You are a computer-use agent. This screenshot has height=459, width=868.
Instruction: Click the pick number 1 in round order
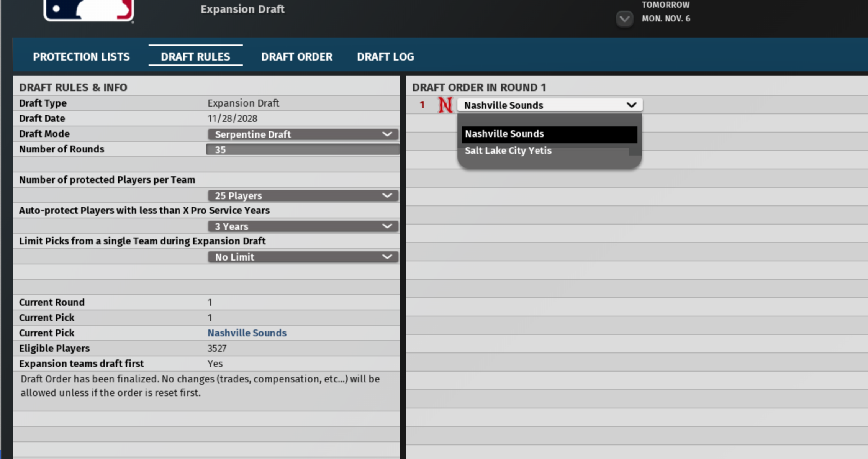(x=422, y=105)
